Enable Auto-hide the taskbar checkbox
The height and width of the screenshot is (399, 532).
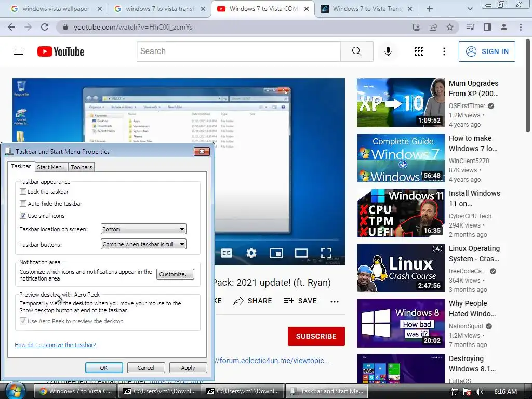[x=23, y=204]
